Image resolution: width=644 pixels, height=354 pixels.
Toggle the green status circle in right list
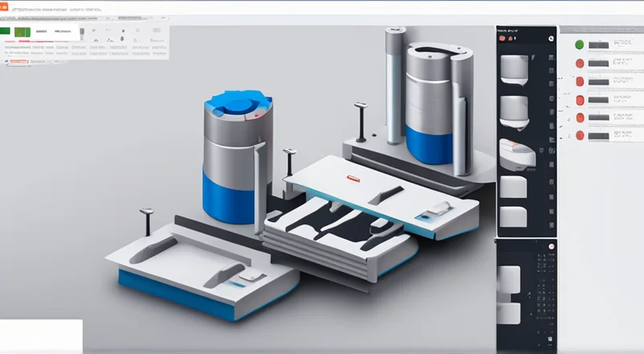(578, 44)
